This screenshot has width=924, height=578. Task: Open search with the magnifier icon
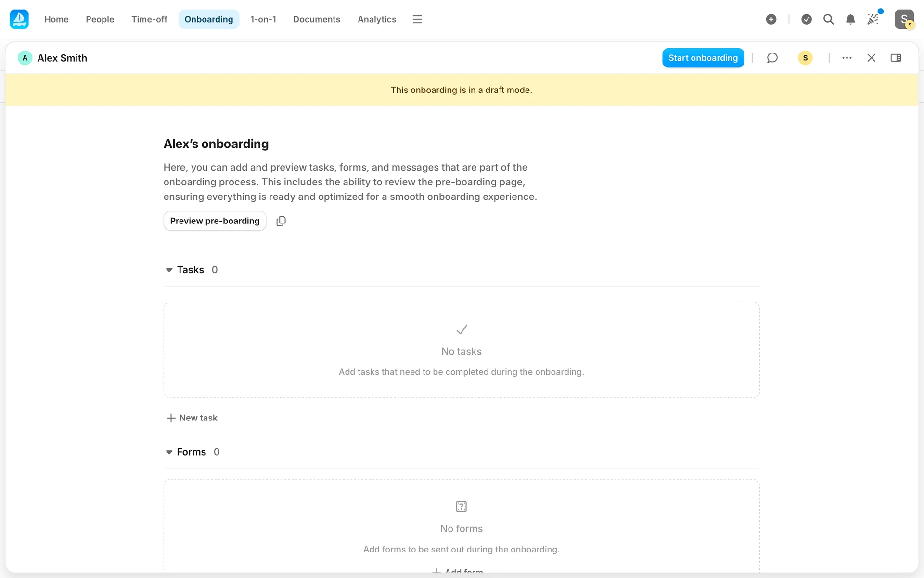coord(828,19)
